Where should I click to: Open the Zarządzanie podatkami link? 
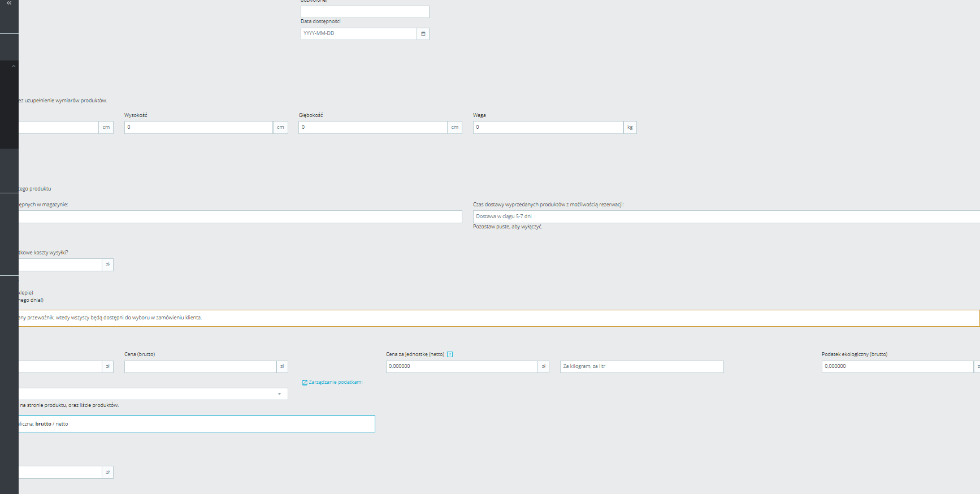coord(335,382)
